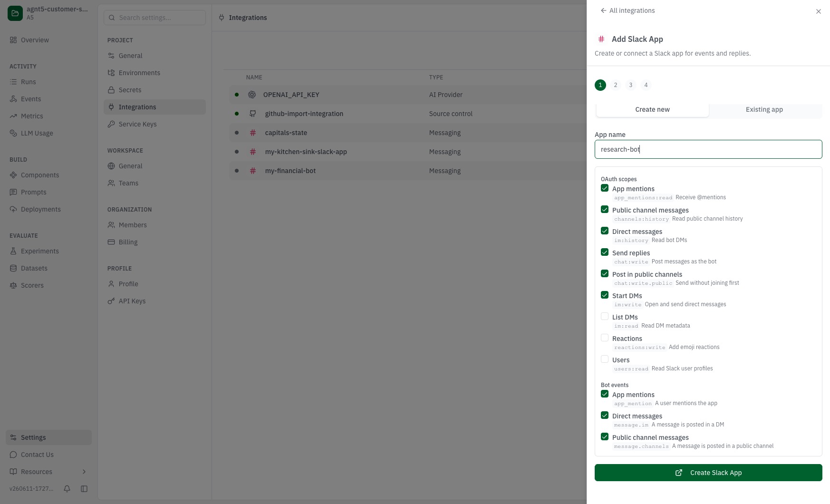Uncheck the Start DMs scope

[x=605, y=295]
